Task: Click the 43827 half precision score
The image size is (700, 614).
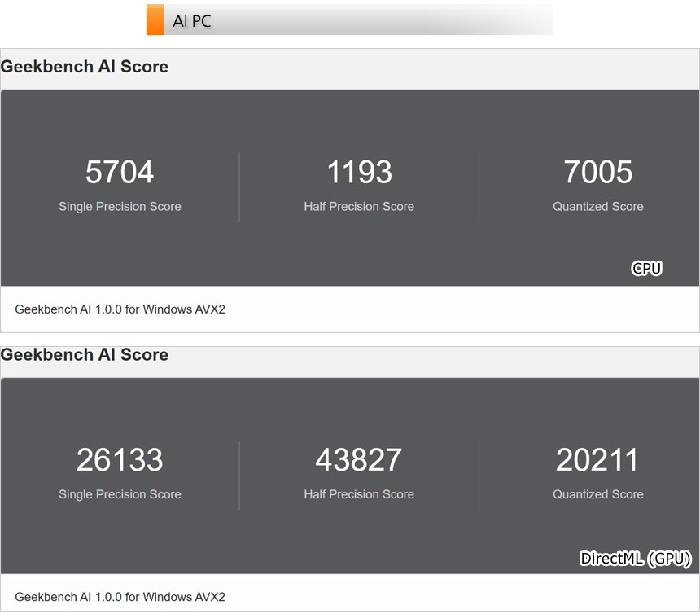Action: coord(359,460)
